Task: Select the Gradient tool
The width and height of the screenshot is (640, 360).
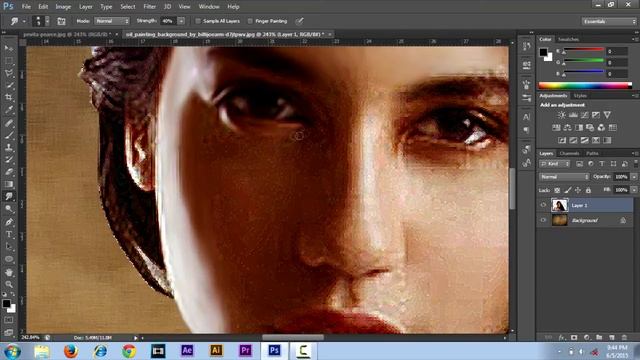Action: tap(9, 184)
